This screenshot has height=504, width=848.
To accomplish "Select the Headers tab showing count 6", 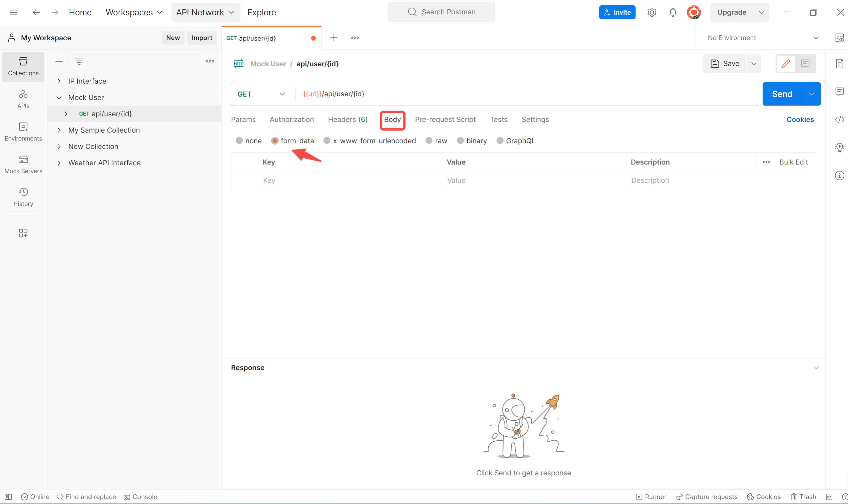I will 348,119.
